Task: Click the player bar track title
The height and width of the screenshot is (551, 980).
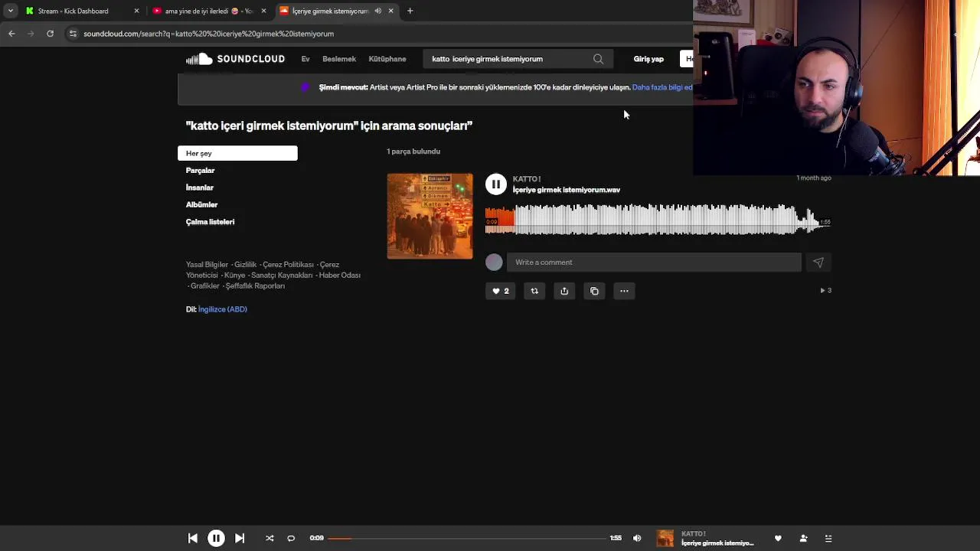Action: click(717, 543)
